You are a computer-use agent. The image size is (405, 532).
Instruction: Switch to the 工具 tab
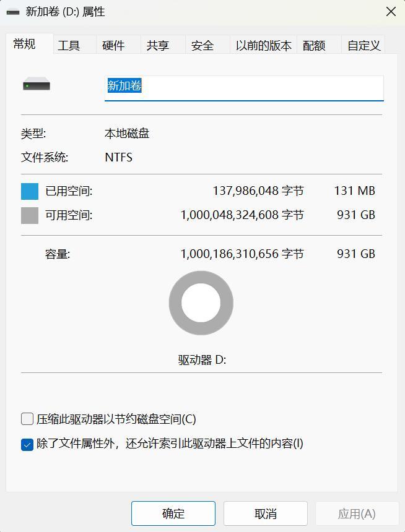69,45
